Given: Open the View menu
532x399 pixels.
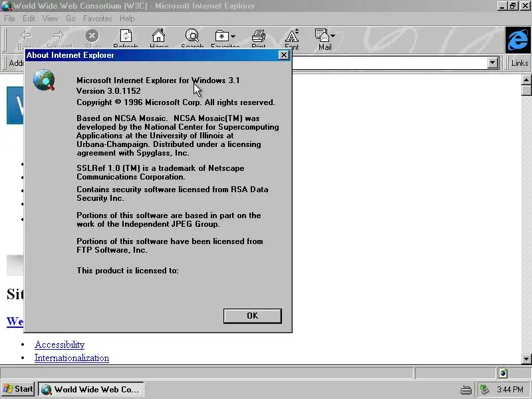Looking at the screenshot, I should coord(51,19).
